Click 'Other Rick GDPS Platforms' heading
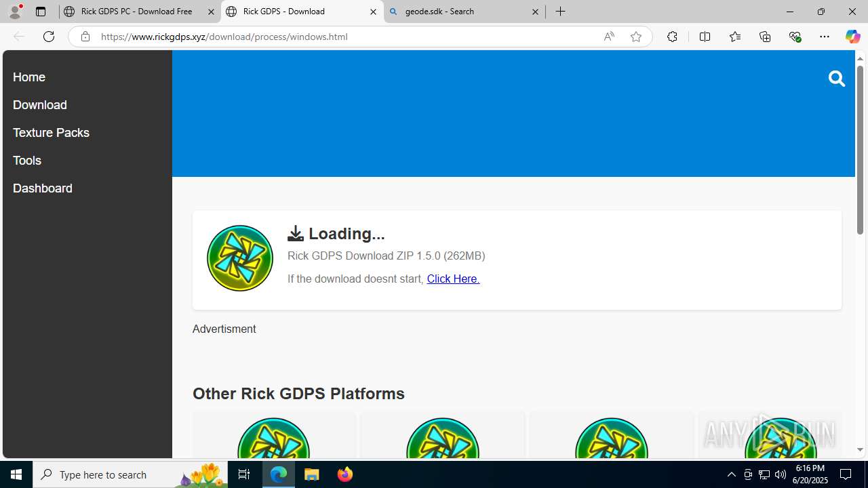Viewport: 868px width, 488px height. 298,394
